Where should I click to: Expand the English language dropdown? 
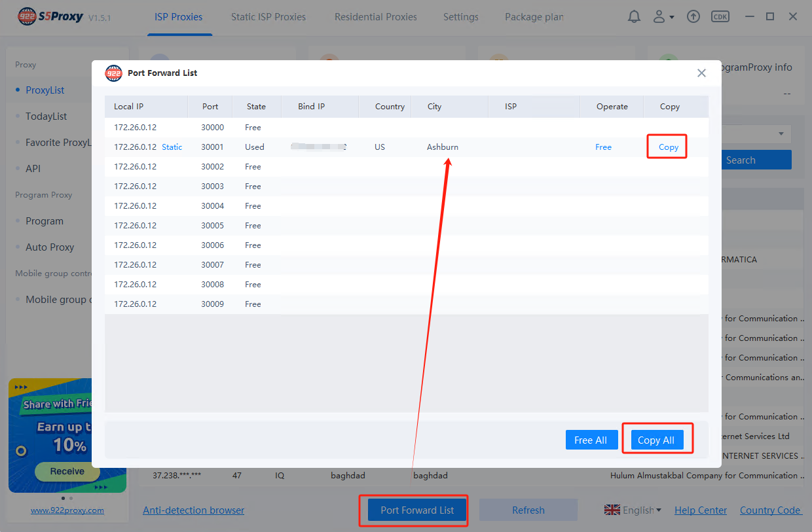click(641, 510)
